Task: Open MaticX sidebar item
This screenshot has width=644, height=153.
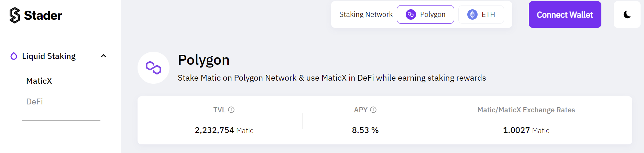Action: click(39, 81)
